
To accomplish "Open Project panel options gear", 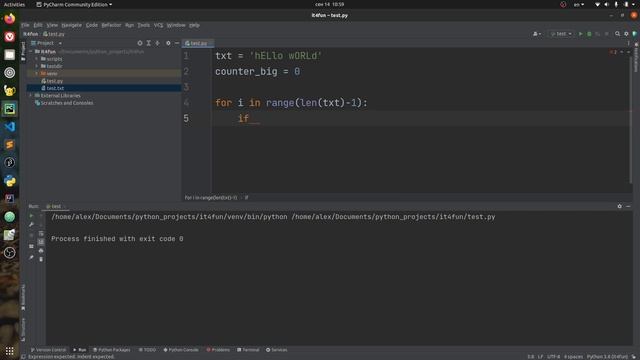I will 168,43.
